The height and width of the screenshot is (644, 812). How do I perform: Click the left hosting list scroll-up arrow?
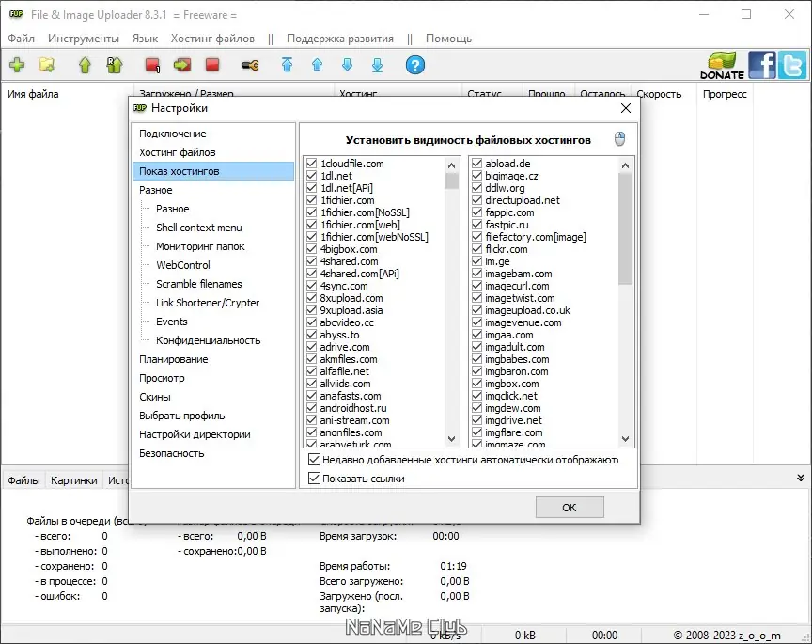point(451,165)
